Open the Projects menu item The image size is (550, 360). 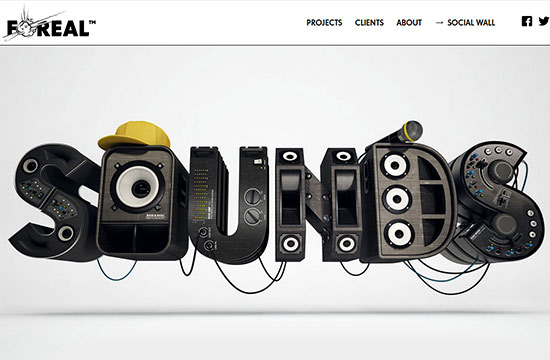coord(324,23)
